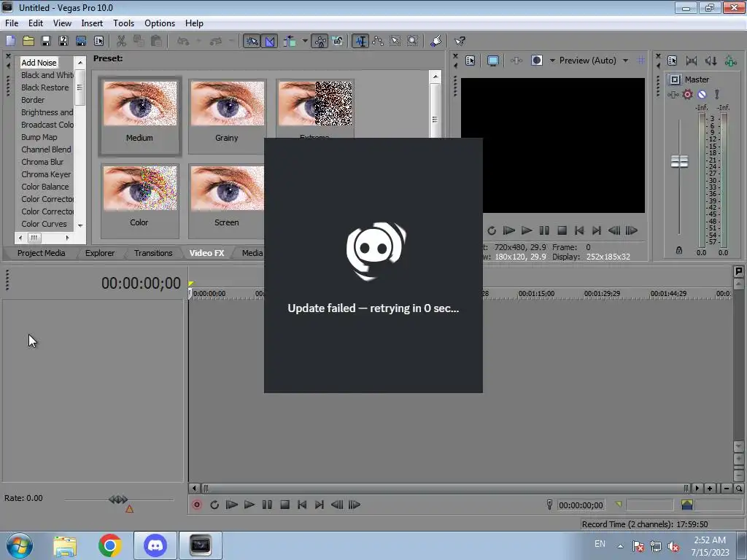The height and width of the screenshot is (560, 747).
Task: Click the What's This Help icon
Action: pos(460,41)
